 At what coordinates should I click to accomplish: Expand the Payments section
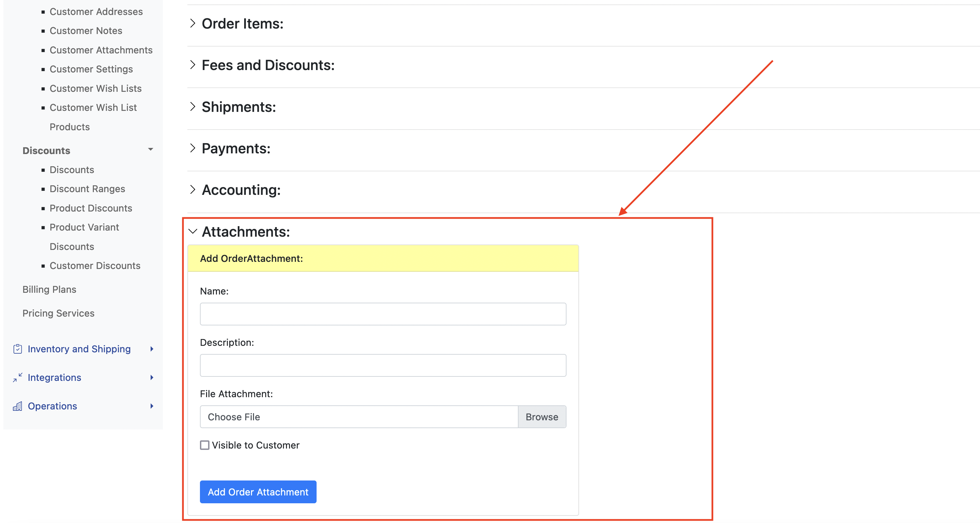click(193, 148)
